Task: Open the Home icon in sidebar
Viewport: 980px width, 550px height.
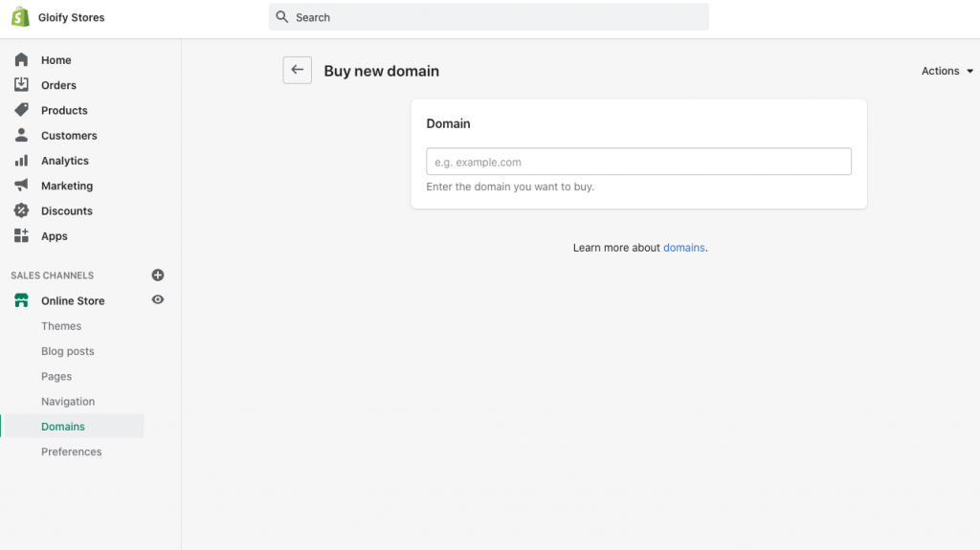Action: pyautogui.click(x=21, y=59)
